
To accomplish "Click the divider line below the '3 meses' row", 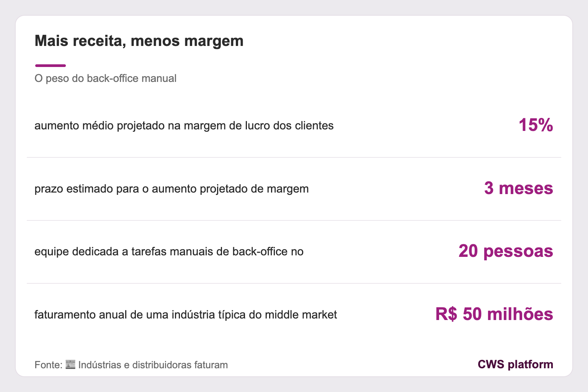I will 294,220.
